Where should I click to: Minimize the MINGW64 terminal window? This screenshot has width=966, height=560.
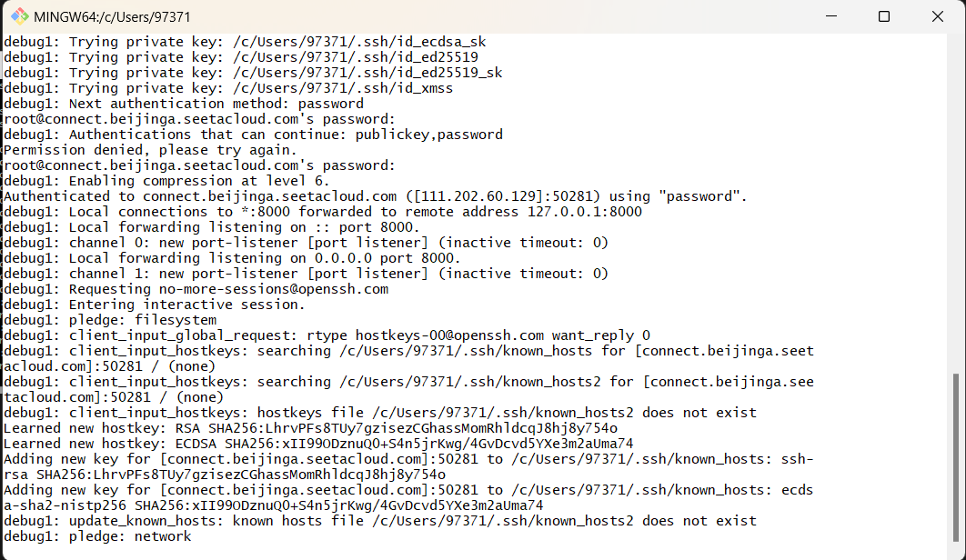click(831, 16)
